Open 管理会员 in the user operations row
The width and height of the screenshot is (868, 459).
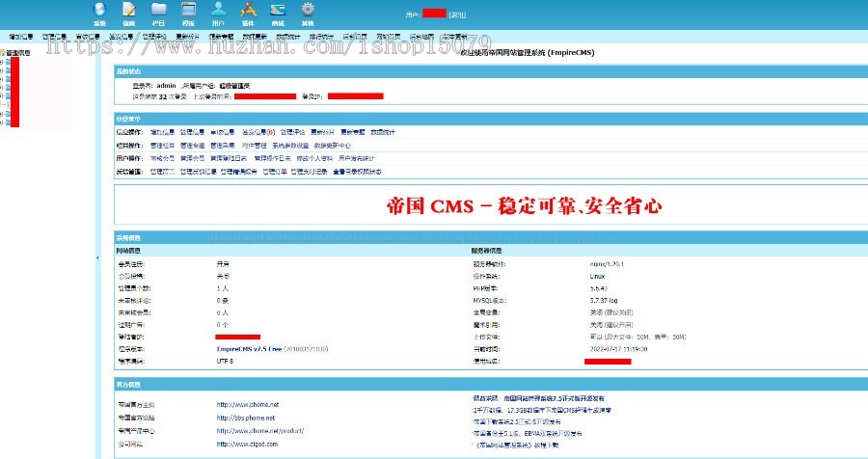point(192,158)
